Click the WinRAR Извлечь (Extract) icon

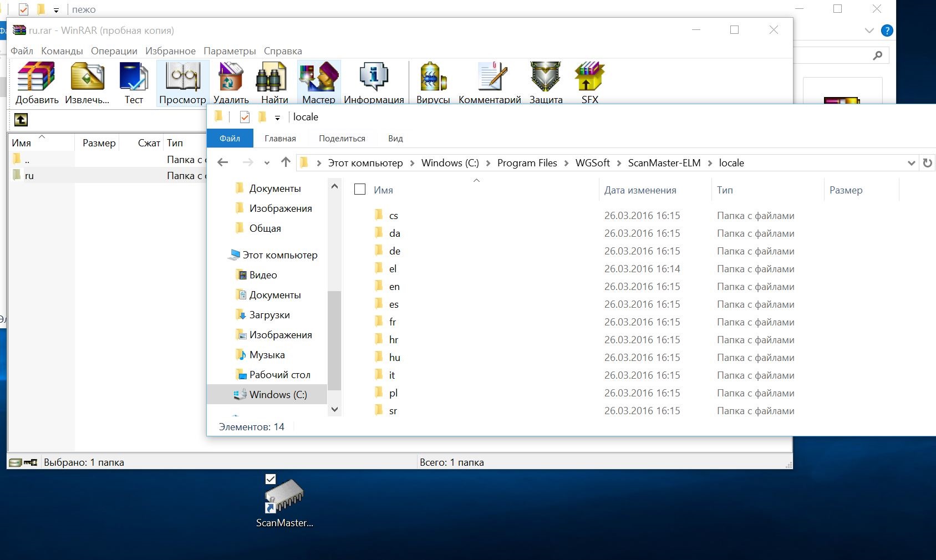(87, 83)
